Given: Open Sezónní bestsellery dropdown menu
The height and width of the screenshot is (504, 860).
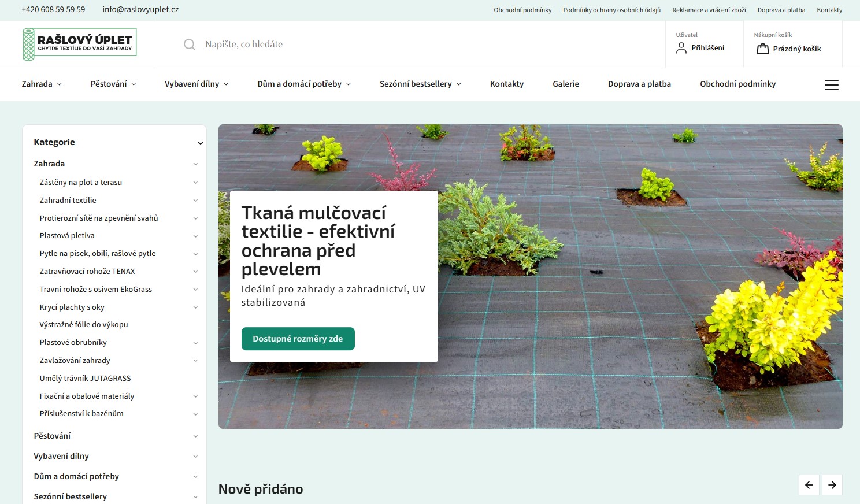Looking at the screenshot, I should (x=420, y=84).
